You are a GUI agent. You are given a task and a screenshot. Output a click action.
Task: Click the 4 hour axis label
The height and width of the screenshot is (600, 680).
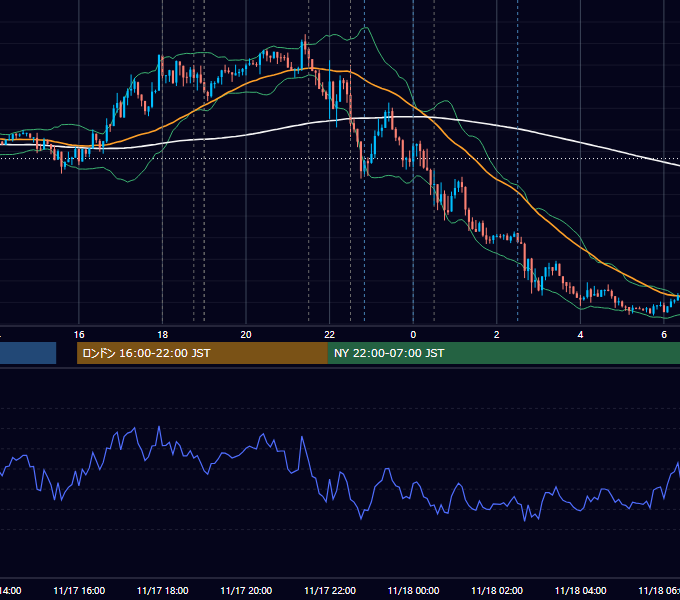coord(580,335)
